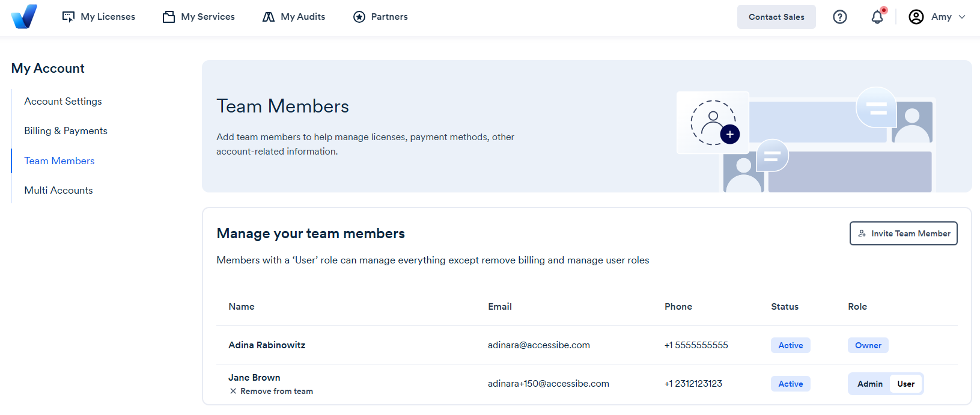Click the accessiBe checkmark logo
This screenshot has width=980, height=415.
24,16
